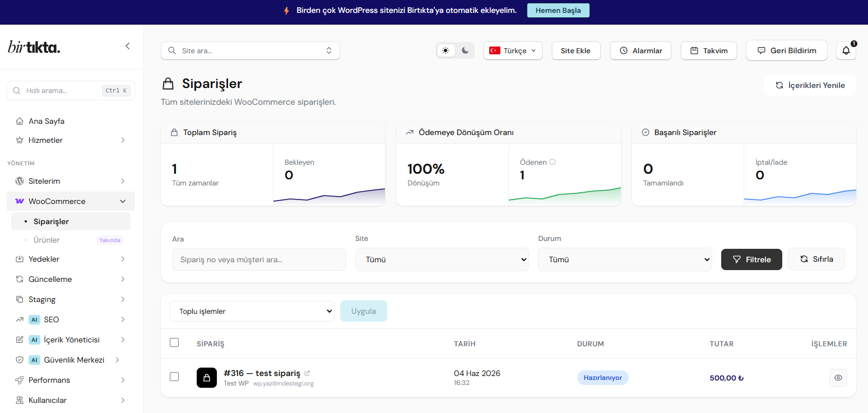Screen dimensions: 868x413
Task: Expand the Staging menu chevron
Action: pyautogui.click(x=123, y=299)
